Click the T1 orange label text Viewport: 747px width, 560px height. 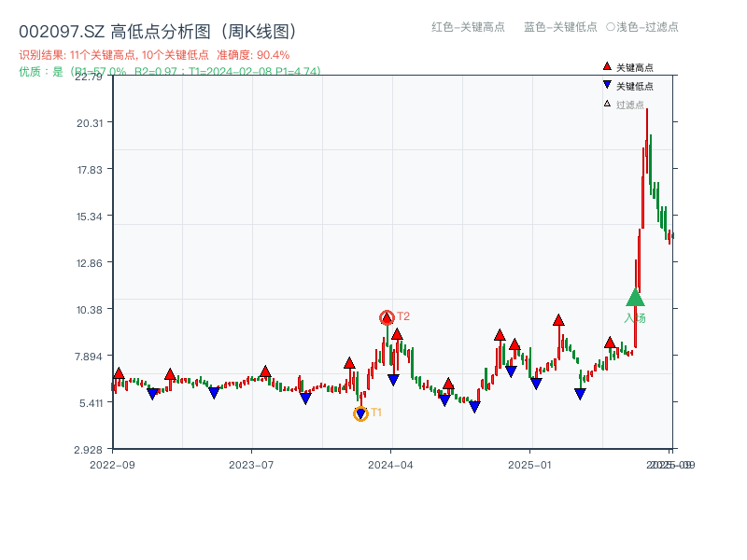click(376, 413)
